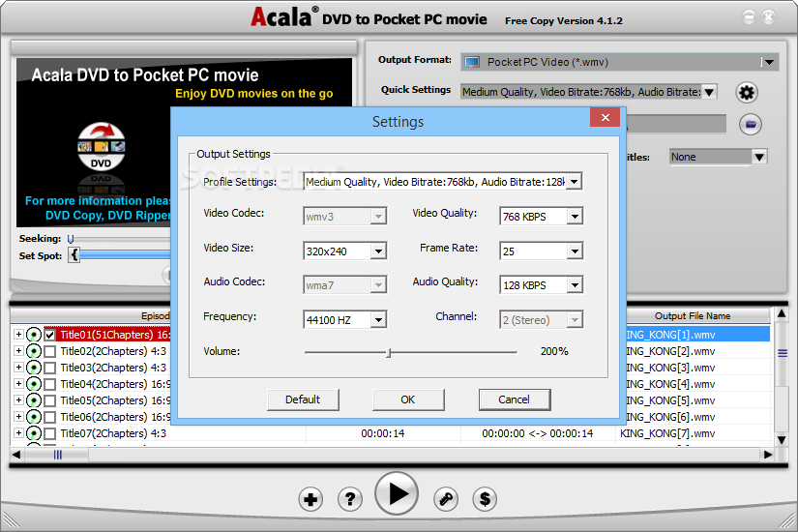Open the Video Size dropdown
Image resolution: width=798 pixels, height=532 pixels.
(x=378, y=251)
